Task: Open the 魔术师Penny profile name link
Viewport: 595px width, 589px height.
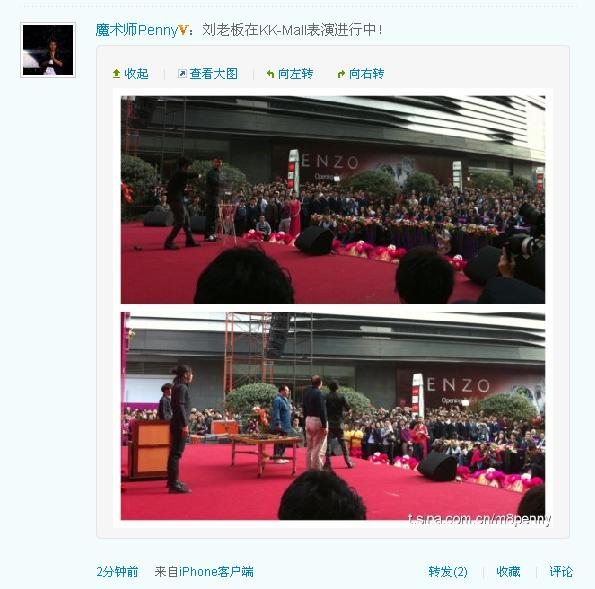Action: (137, 30)
